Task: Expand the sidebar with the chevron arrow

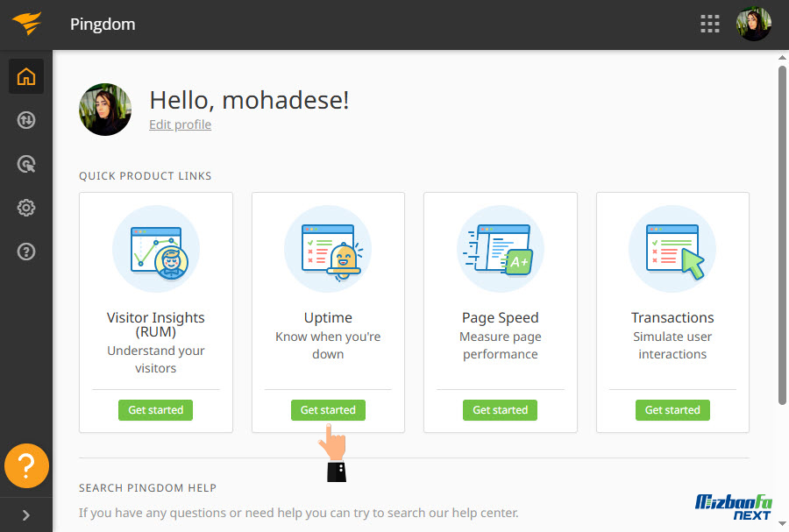Action: pyautogui.click(x=26, y=514)
